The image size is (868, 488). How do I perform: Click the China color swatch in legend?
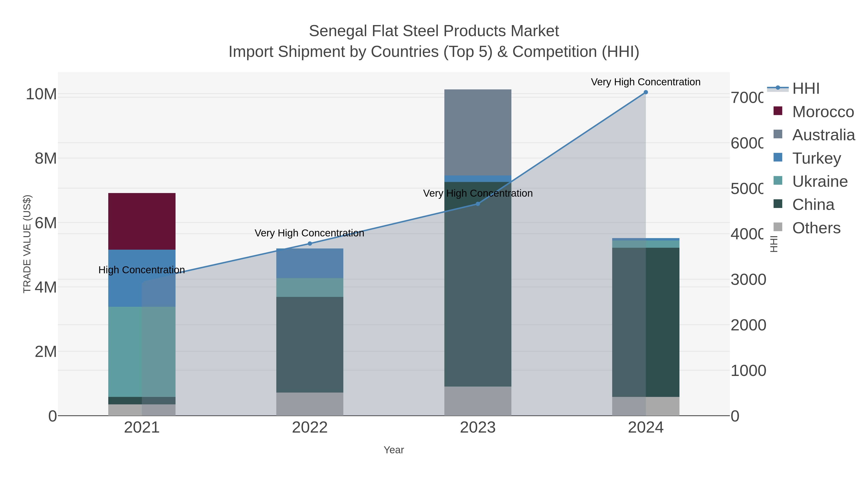(778, 203)
